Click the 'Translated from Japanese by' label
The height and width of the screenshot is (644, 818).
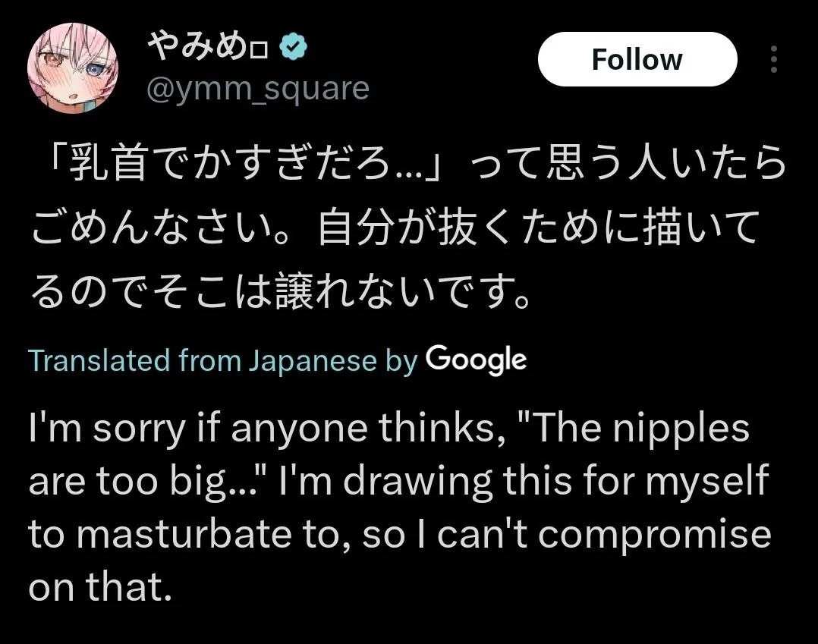point(223,360)
